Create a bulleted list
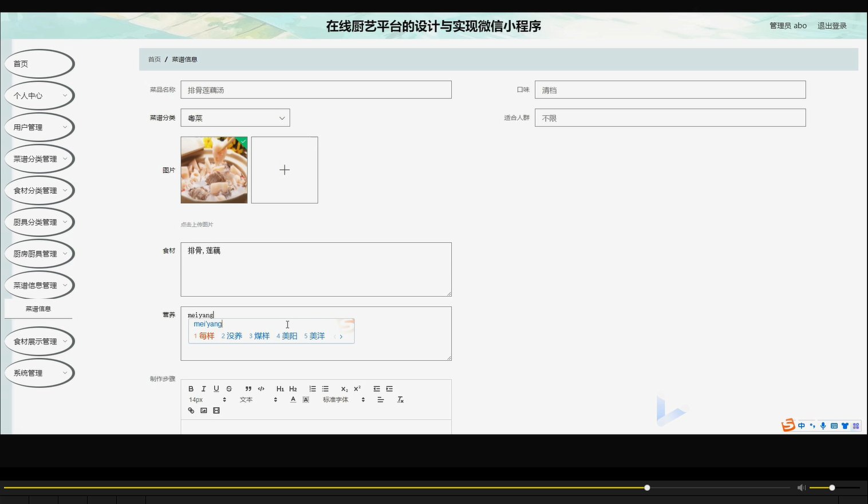This screenshot has width=868, height=504. pos(325,389)
